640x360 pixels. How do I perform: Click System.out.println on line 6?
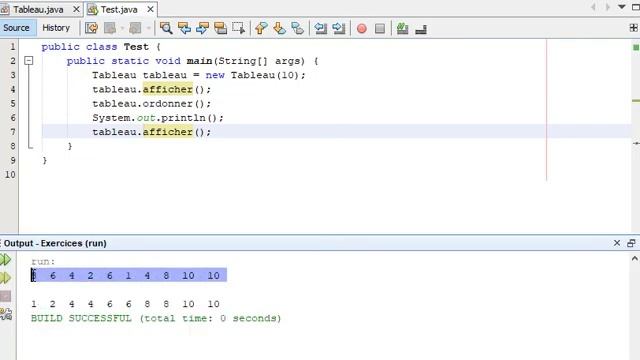(x=158, y=118)
